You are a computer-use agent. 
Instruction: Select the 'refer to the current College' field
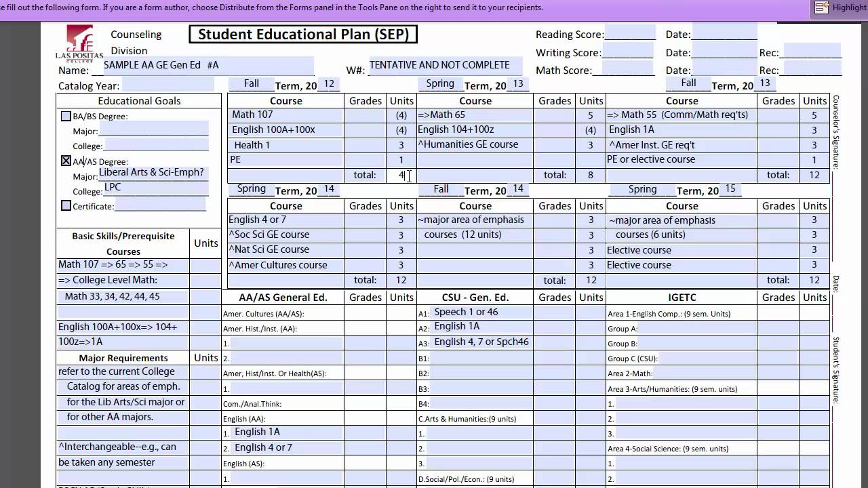[123, 371]
